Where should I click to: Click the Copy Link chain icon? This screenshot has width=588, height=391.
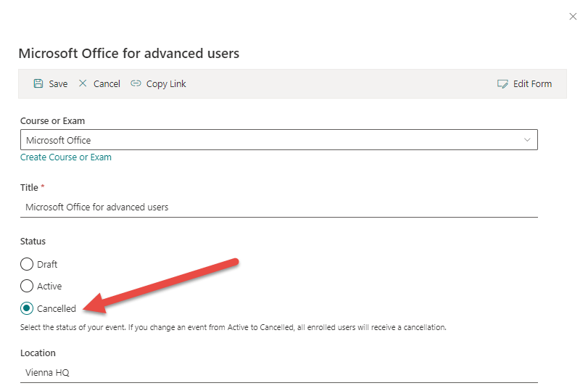(136, 83)
